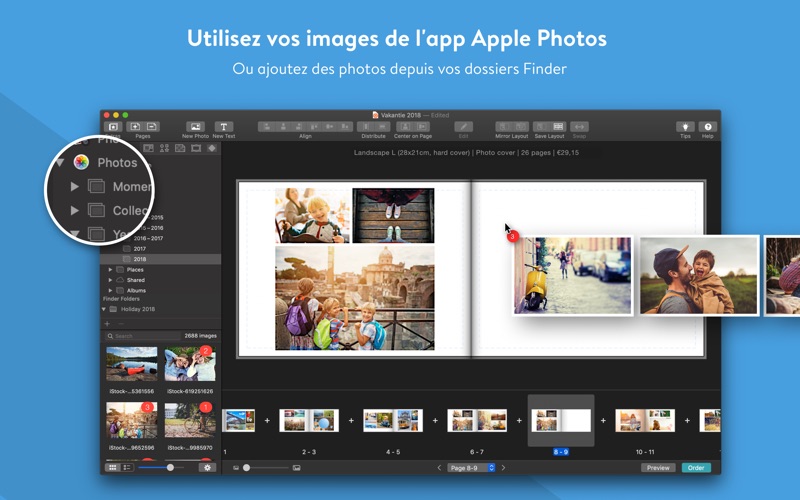Click the first Align icon
Image resolution: width=800 pixels, height=500 pixels.
[266, 127]
